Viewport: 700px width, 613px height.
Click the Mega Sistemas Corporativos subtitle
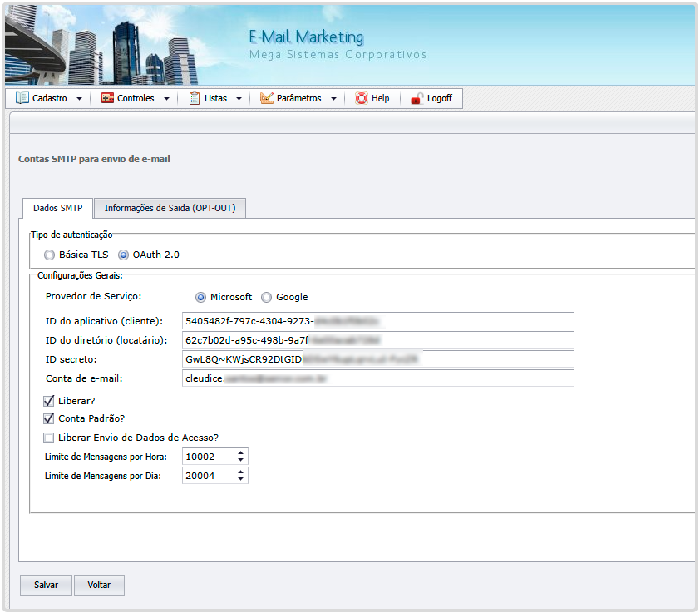pos(338,55)
